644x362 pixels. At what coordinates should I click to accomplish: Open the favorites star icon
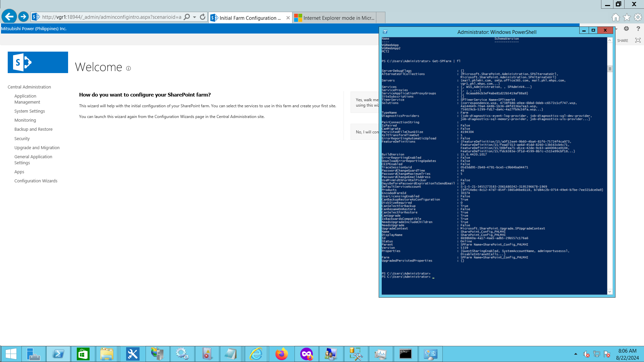pyautogui.click(x=627, y=17)
